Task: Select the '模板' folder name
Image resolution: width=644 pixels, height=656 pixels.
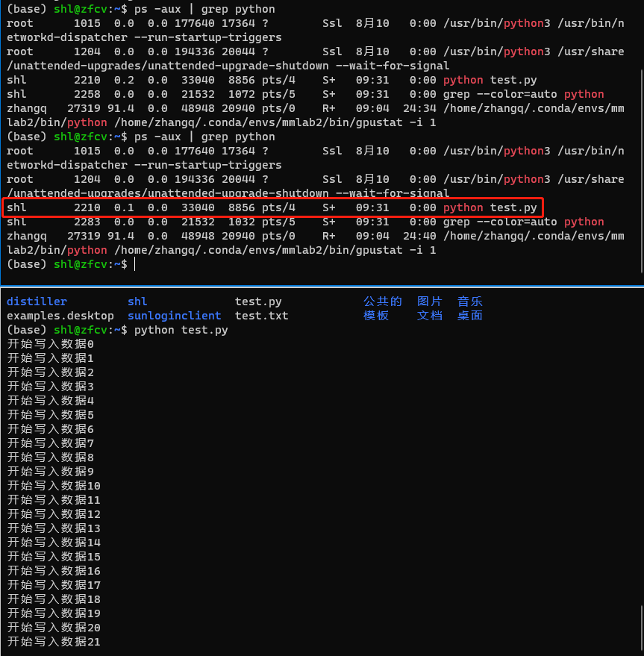Action: (376, 316)
